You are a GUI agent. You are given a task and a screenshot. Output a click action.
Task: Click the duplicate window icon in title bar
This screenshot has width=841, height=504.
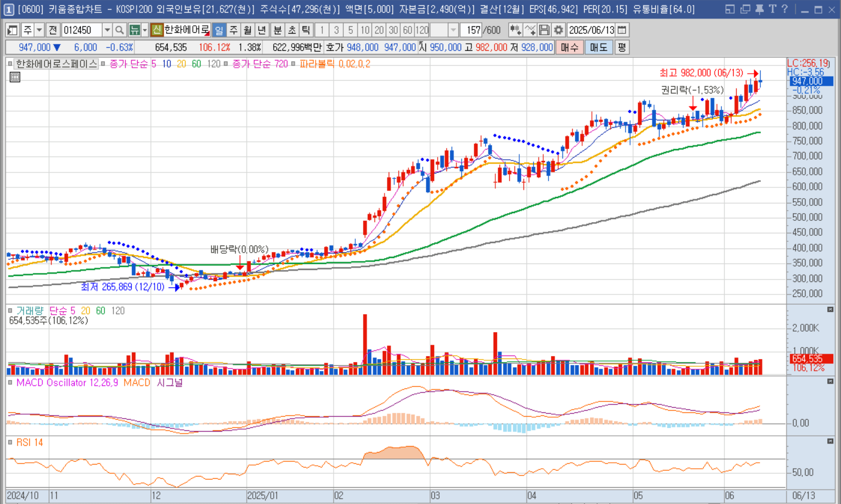point(745,9)
